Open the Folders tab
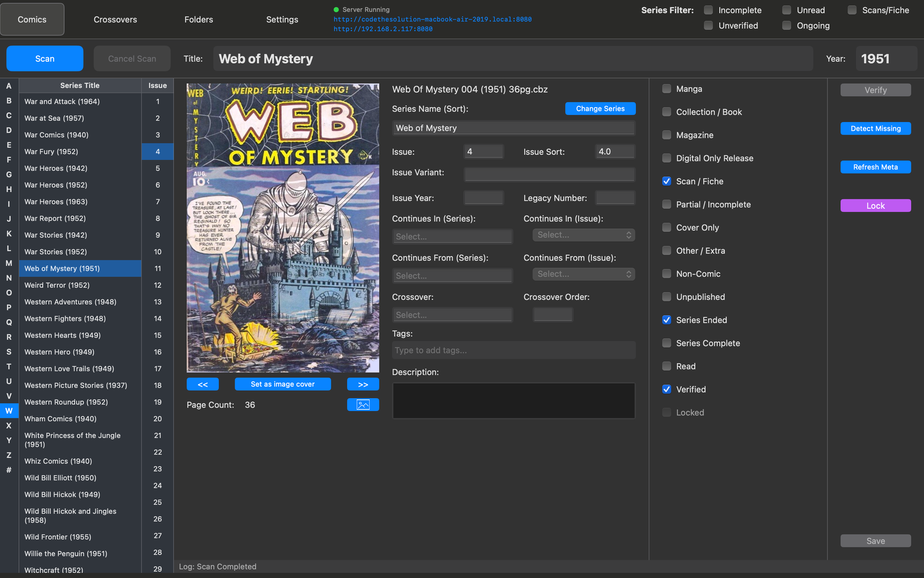The image size is (924, 578). point(199,20)
